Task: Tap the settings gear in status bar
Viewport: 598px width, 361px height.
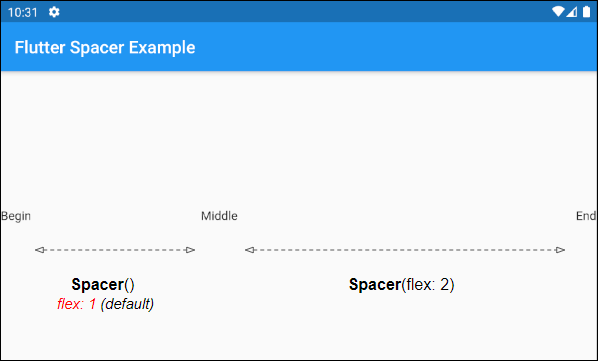Action: click(x=54, y=12)
